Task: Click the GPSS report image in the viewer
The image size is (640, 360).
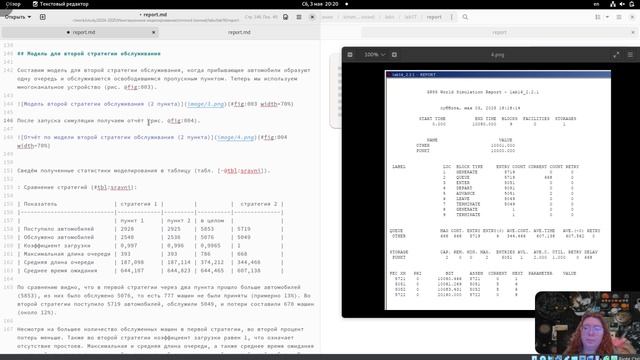Action: (498, 190)
